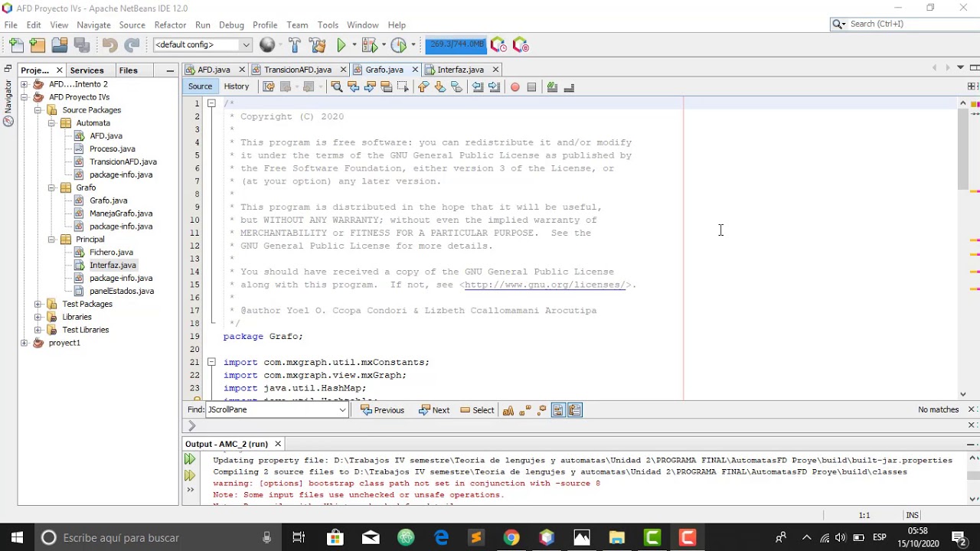980x551 pixels.
Task: Toggle Highlight Search in editor toolbar
Action: pos(387,87)
